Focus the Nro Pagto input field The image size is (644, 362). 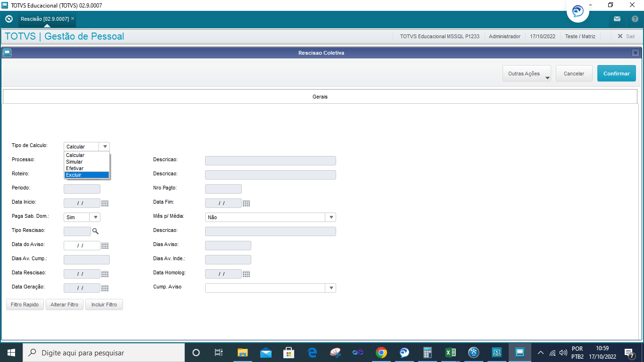223,189
